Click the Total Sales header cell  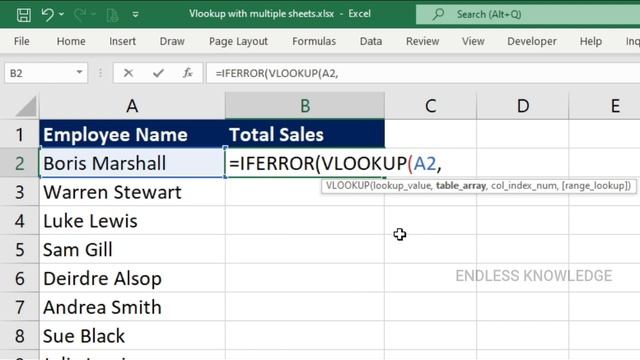(305, 134)
